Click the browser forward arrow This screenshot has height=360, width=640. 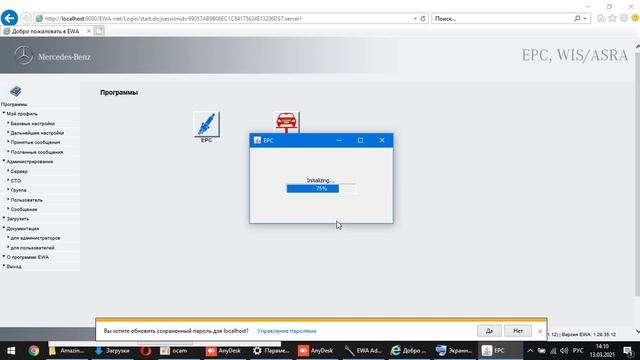[26, 18]
